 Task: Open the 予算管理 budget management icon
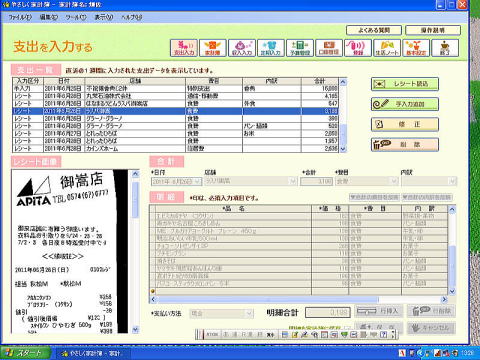pos(300,48)
